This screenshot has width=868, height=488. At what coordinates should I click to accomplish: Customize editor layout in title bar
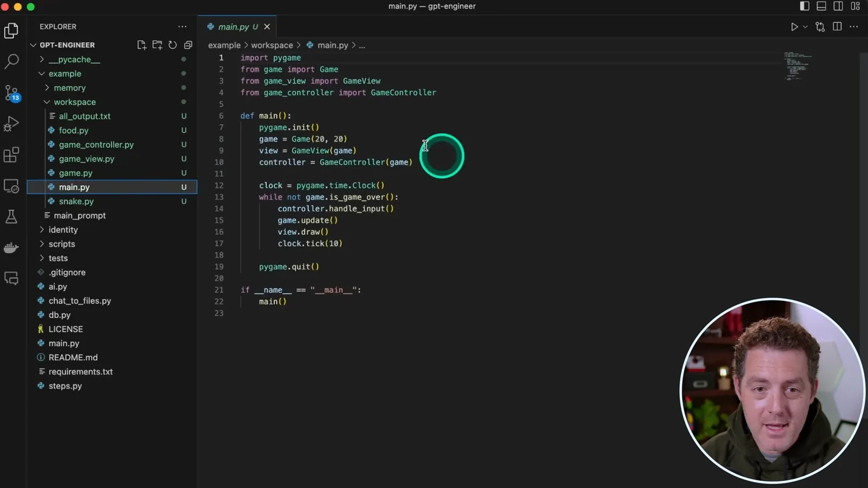[856, 6]
